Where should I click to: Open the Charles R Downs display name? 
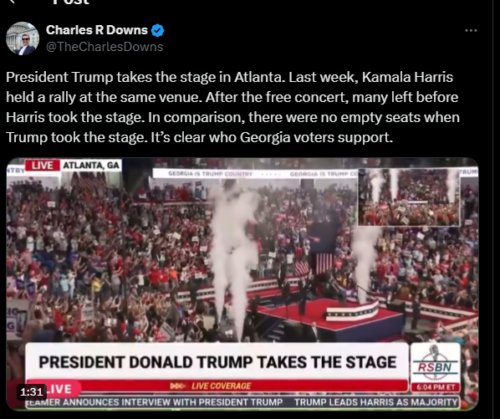pyautogui.click(x=97, y=30)
